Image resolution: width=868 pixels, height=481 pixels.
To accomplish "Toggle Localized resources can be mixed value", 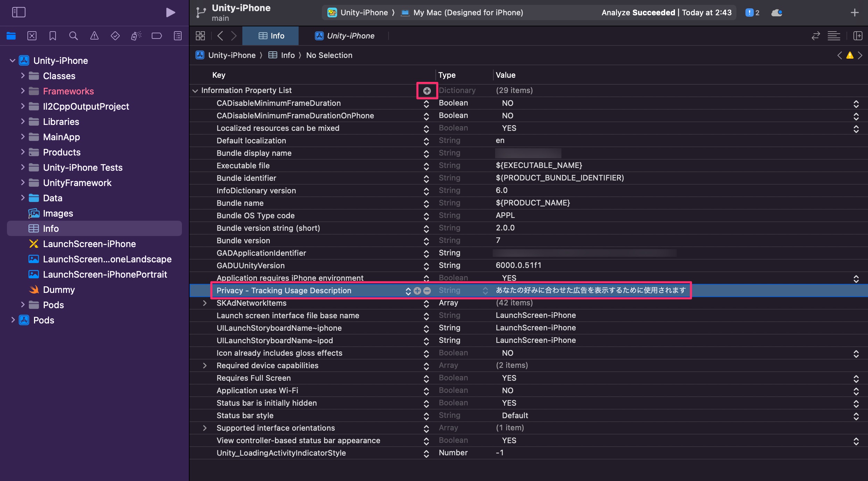I will 856,129.
